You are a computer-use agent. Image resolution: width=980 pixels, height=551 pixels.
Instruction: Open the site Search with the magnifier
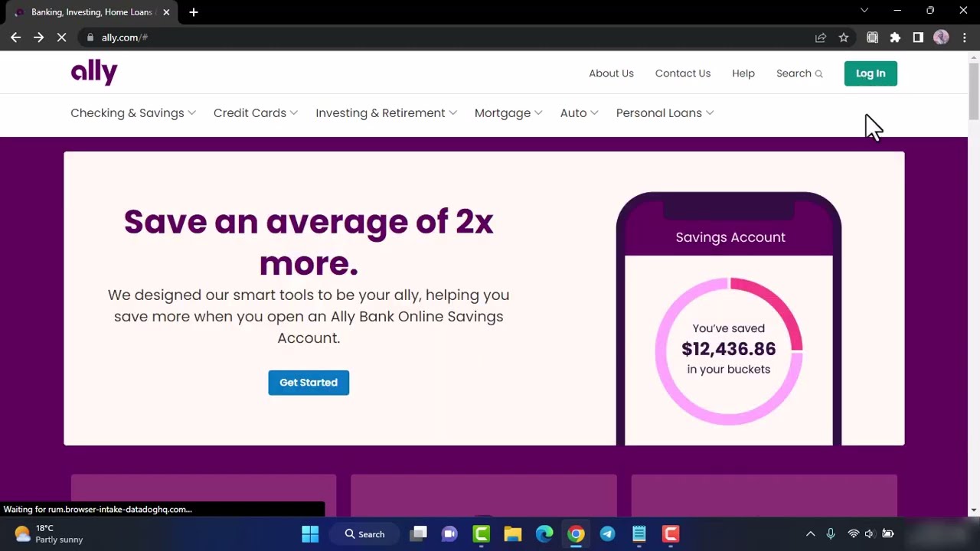[799, 73]
